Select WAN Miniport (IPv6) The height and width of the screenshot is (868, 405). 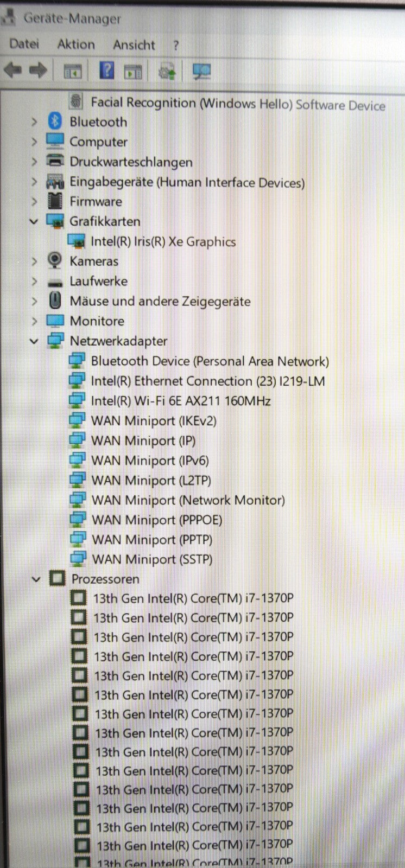pos(150,460)
